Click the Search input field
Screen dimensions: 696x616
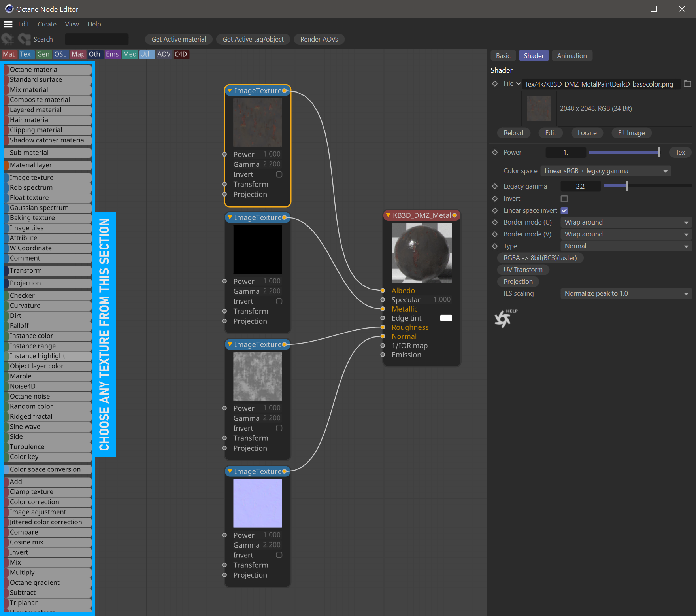(97, 39)
